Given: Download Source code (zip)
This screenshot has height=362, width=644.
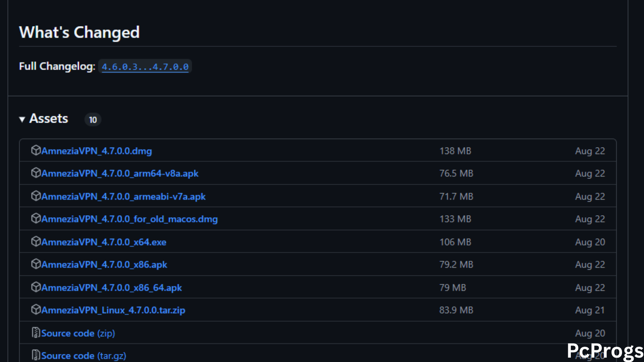Looking at the screenshot, I should point(78,333).
